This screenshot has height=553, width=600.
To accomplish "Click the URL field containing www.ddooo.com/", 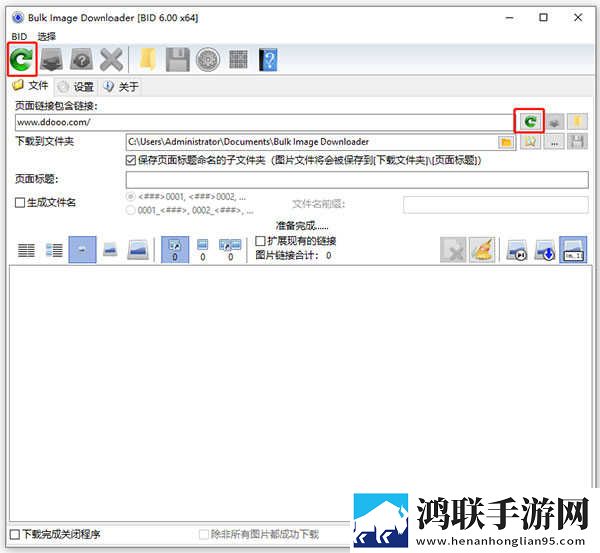I will 263,122.
